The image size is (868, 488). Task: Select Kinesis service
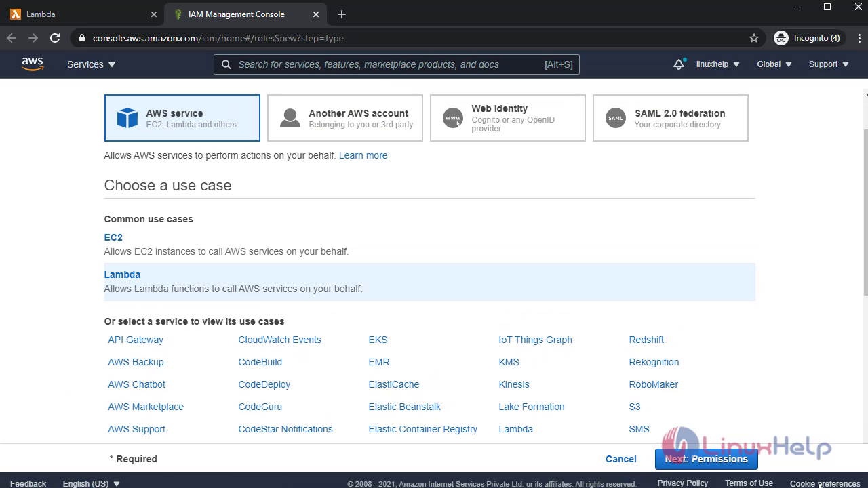(514, 384)
